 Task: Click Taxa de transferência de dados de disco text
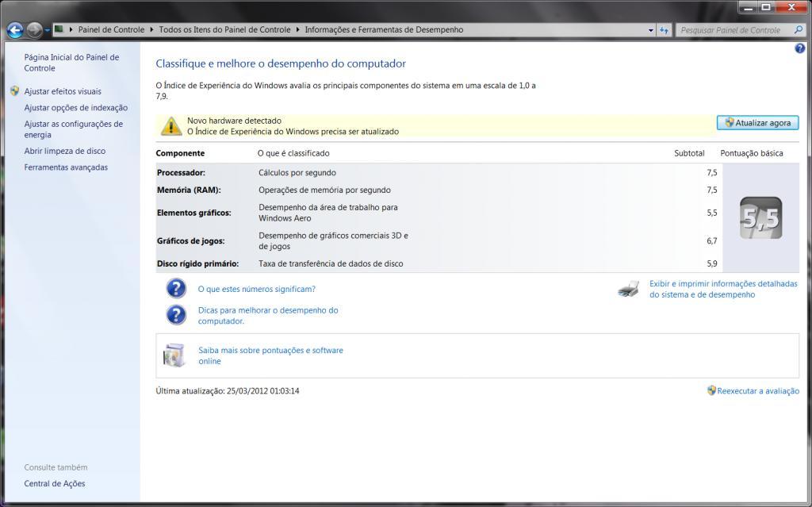(x=331, y=264)
